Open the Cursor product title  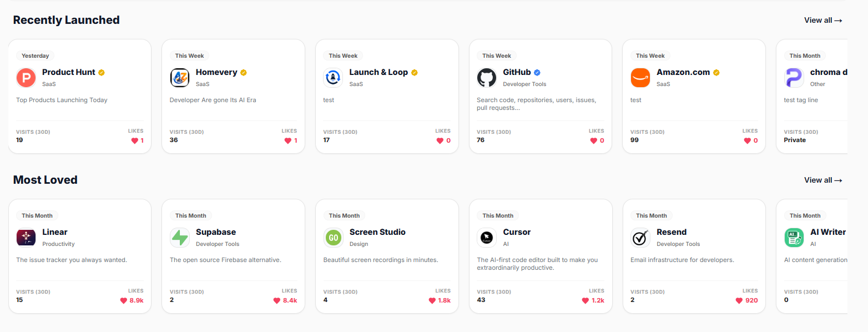point(517,232)
